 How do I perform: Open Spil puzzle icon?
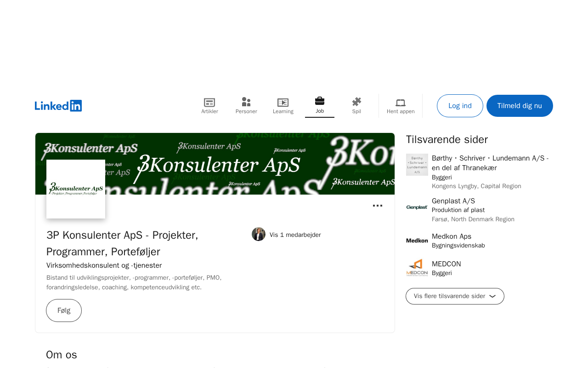click(x=356, y=102)
